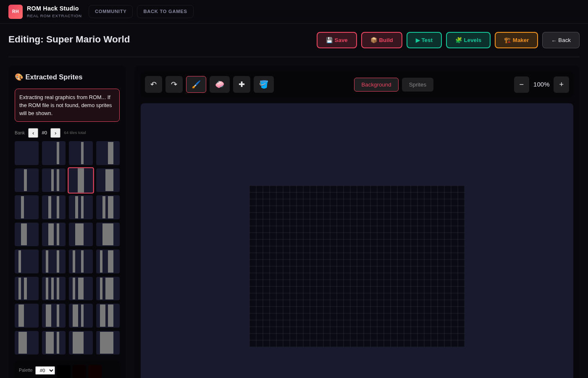The image size is (588, 378).
Task: Zoom in with the plus button
Action: (x=561, y=84)
